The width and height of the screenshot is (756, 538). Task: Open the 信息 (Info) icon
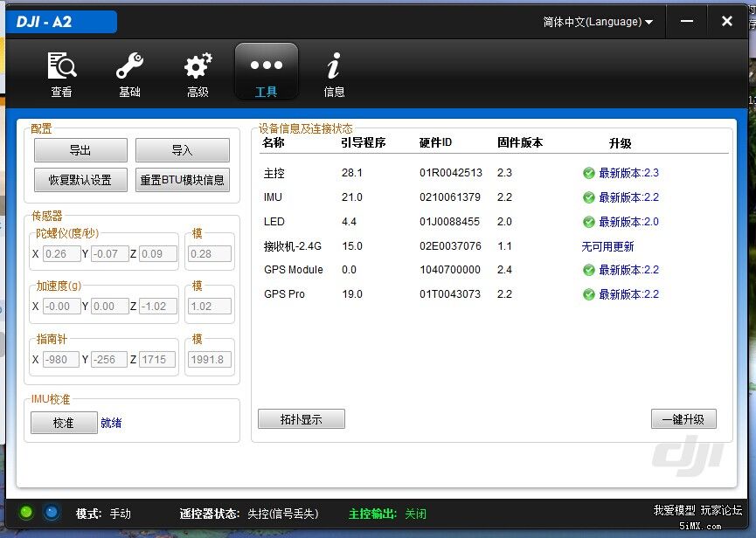(334, 66)
